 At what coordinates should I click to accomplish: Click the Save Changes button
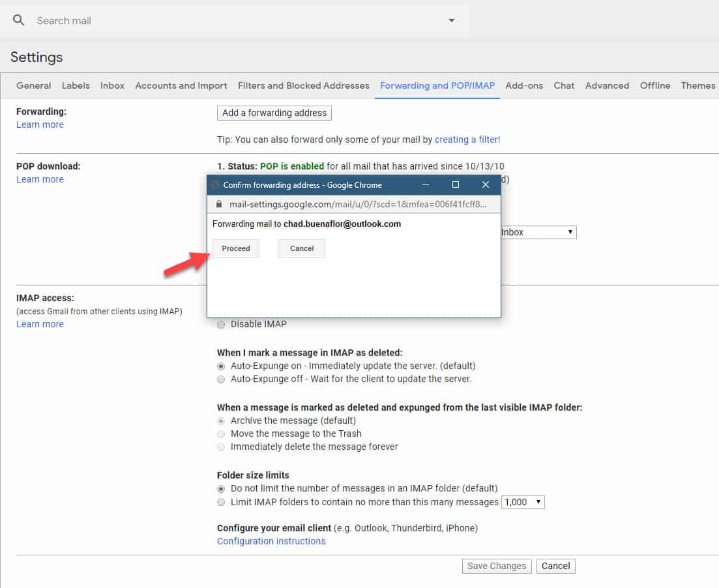tap(497, 566)
